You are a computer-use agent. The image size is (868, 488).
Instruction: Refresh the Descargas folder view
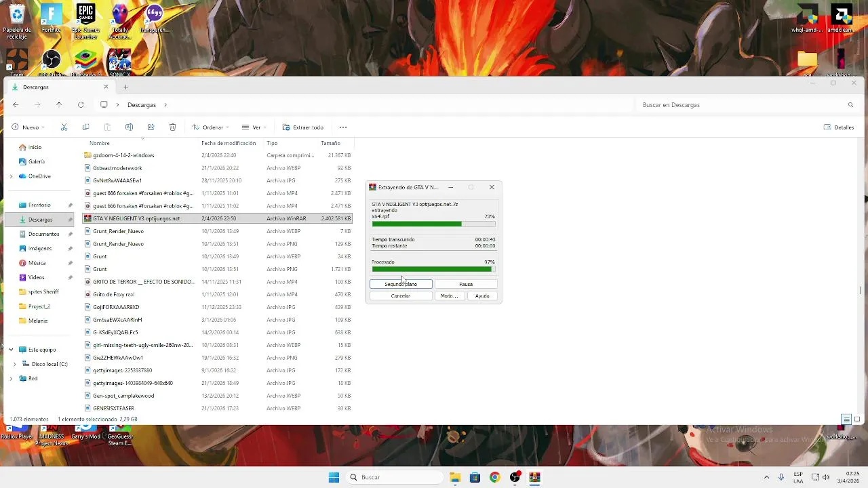(81, 104)
